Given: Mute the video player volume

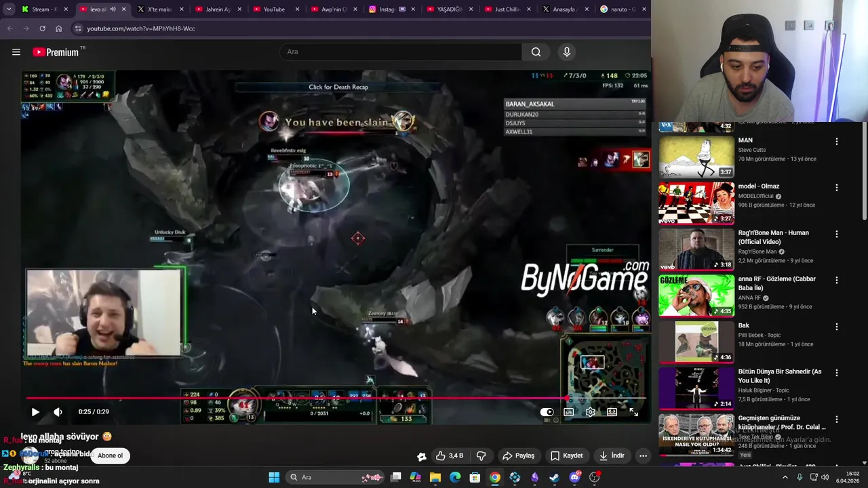Looking at the screenshot, I should click(58, 411).
